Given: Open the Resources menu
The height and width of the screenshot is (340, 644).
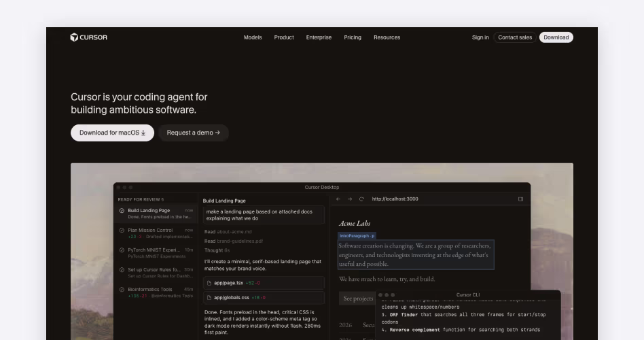Looking at the screenshot, I should (x=387, y=37).
